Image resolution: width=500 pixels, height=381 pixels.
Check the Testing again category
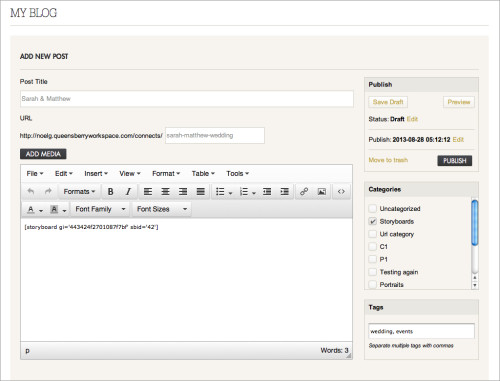tap(372, 272)
